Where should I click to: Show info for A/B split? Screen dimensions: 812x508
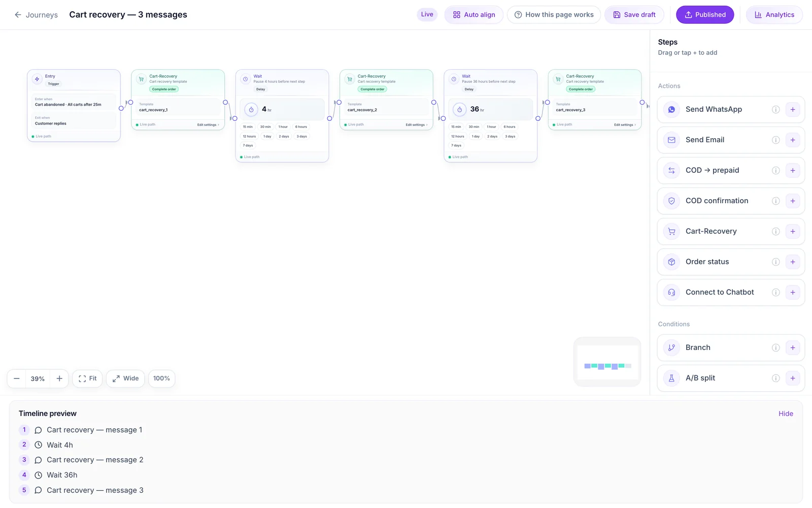pyautogui.click(x=775, y=378)
